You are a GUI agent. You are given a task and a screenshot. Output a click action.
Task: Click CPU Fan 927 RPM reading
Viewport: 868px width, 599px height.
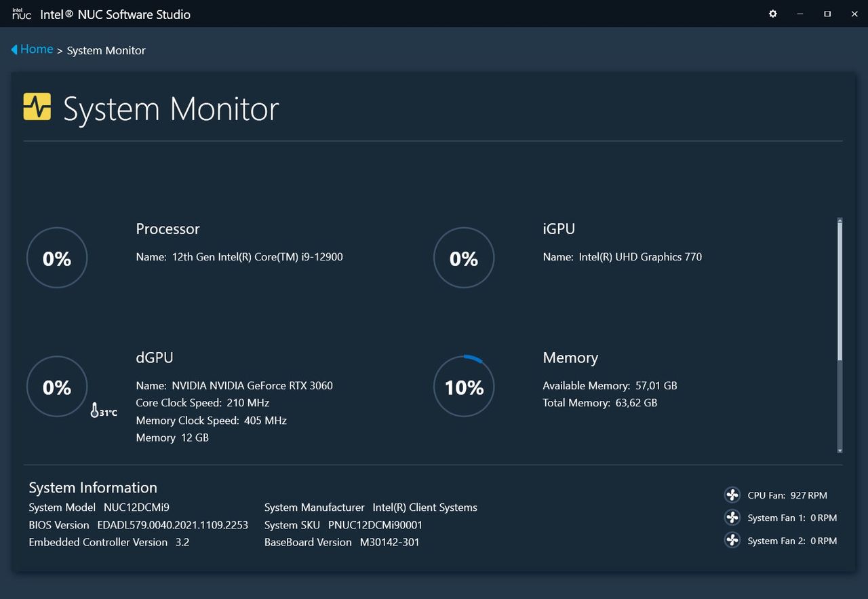coord(787,495)
